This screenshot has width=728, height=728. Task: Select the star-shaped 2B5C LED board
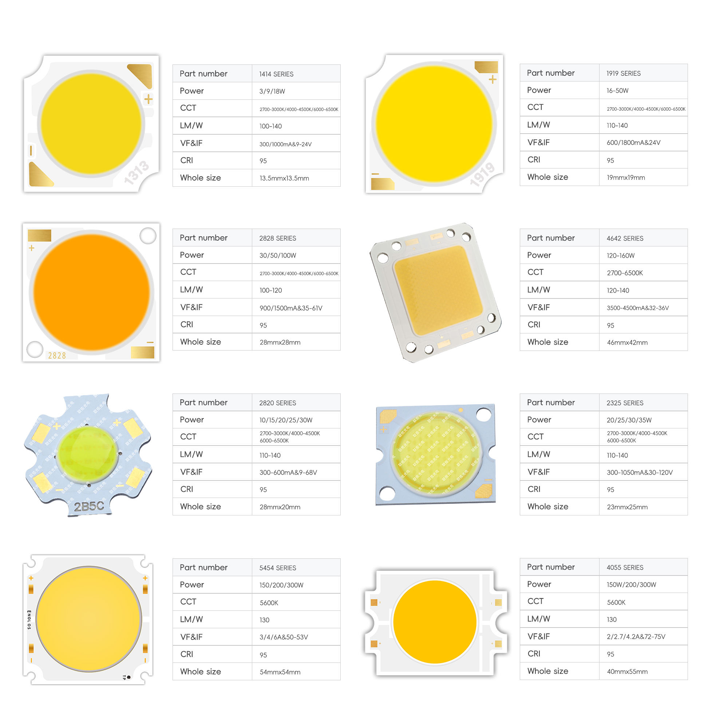click(88, 455)
